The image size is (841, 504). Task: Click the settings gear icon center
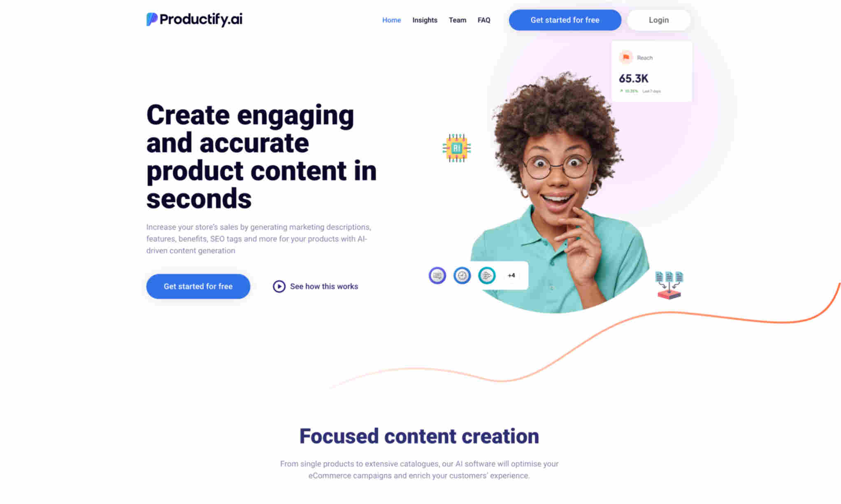462,275
